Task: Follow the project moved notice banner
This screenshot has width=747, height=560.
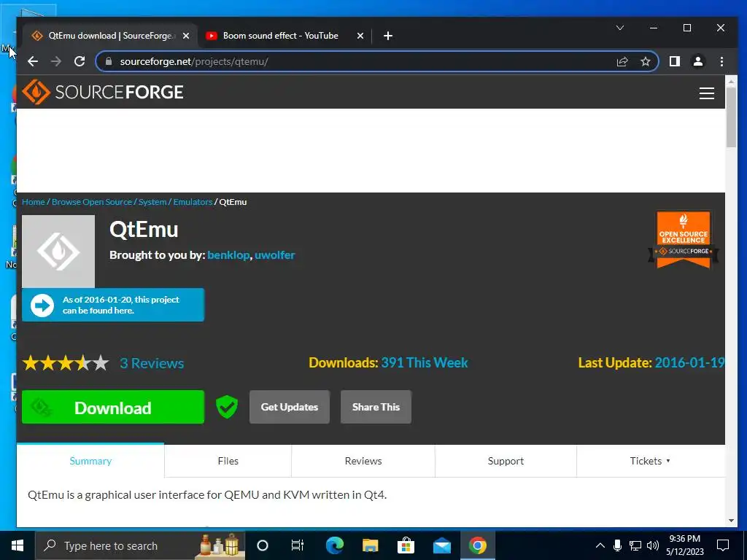Action: tap(113, 305)
